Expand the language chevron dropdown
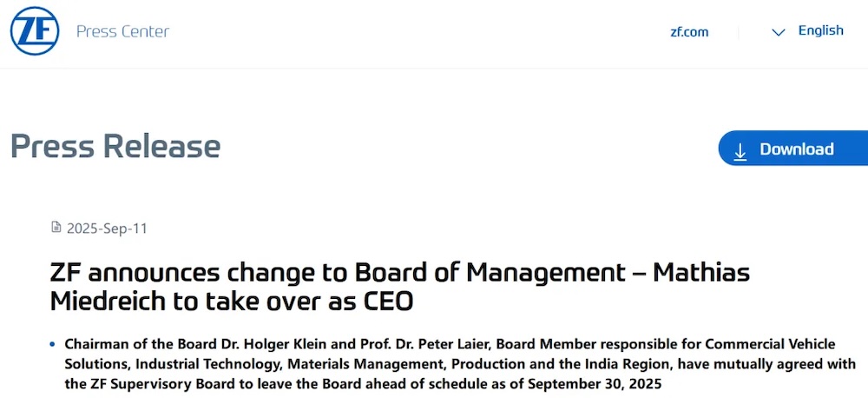The image size is (868, 398). click(x=778, y=32)
